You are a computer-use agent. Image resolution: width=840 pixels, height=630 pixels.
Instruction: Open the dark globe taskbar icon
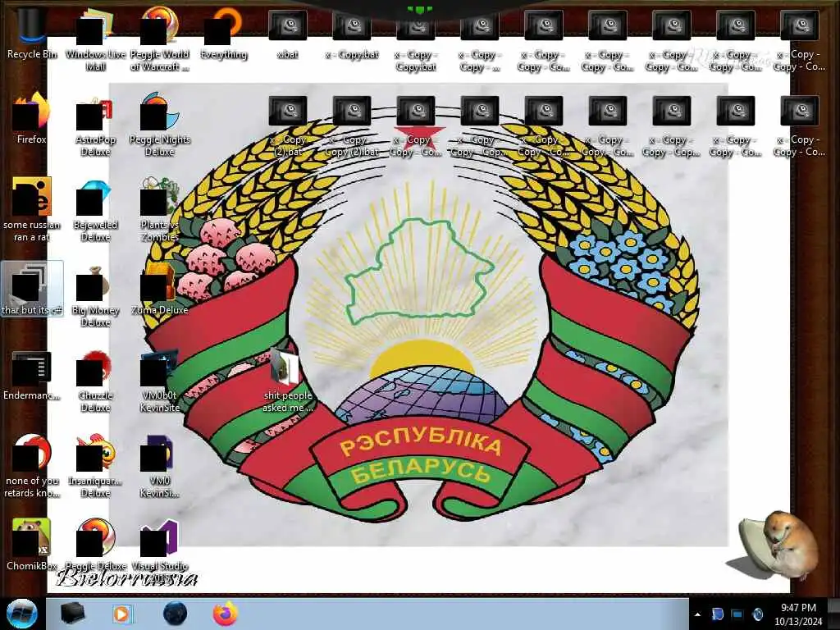pyautogui.click(x=175, y=614)
